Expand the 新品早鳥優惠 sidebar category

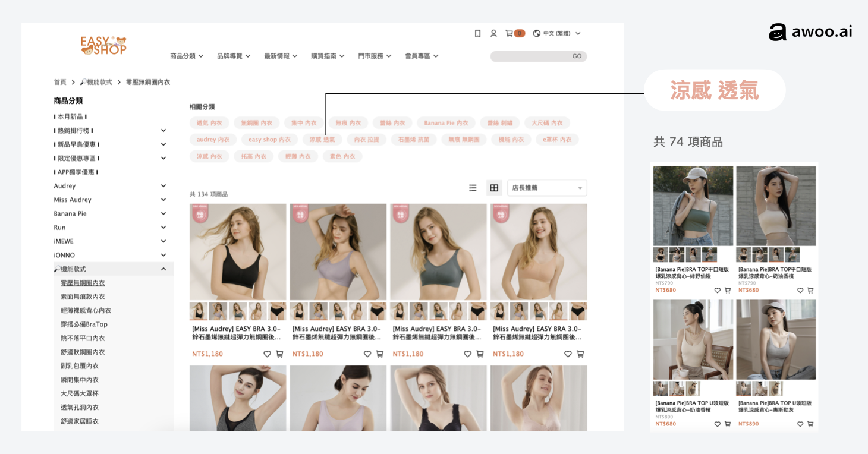(163, 144)
